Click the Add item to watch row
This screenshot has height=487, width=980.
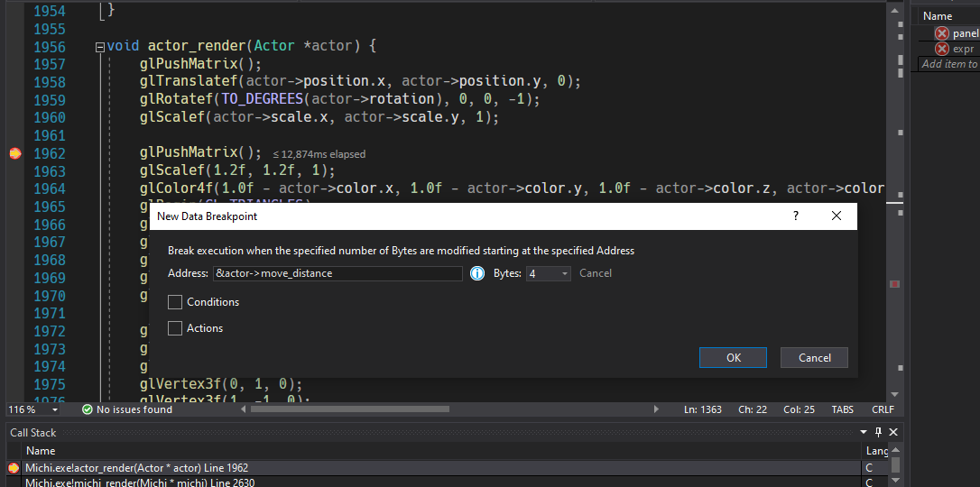pos(948,64)
